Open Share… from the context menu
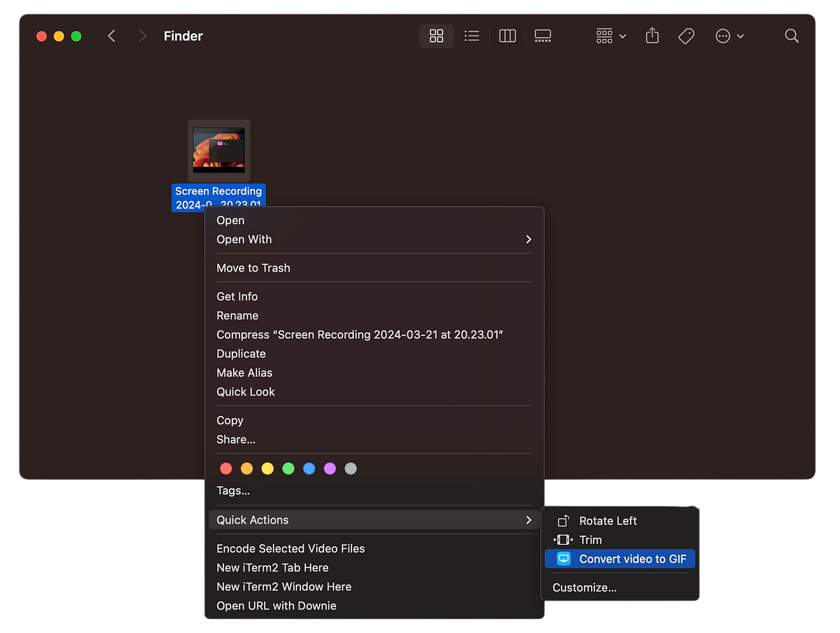 tap(374, 440)
